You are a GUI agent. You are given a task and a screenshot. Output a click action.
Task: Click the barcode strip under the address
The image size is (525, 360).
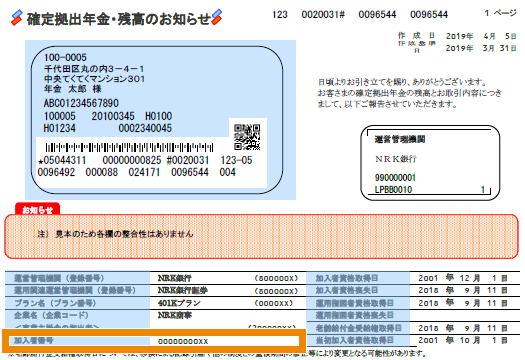click(129, 147)
